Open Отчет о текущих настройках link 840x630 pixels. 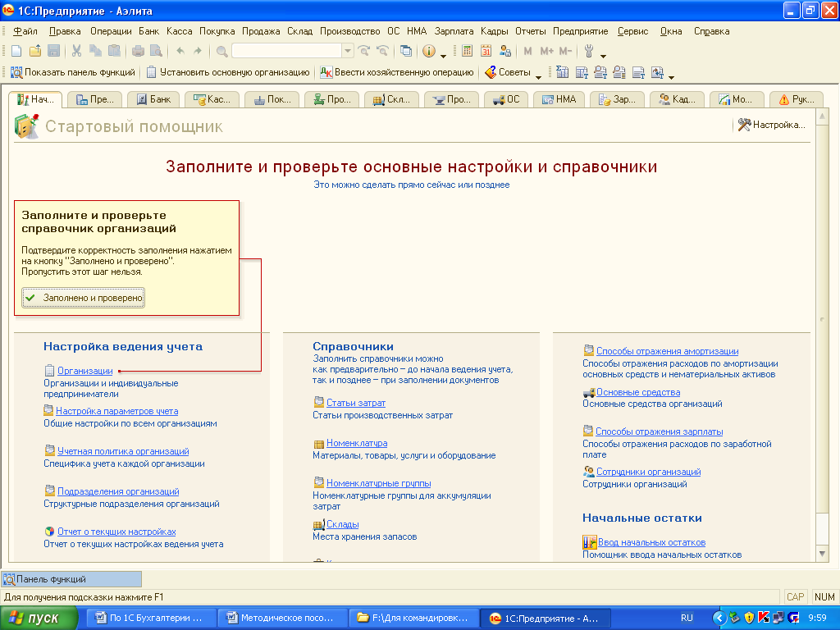[116, 532]
